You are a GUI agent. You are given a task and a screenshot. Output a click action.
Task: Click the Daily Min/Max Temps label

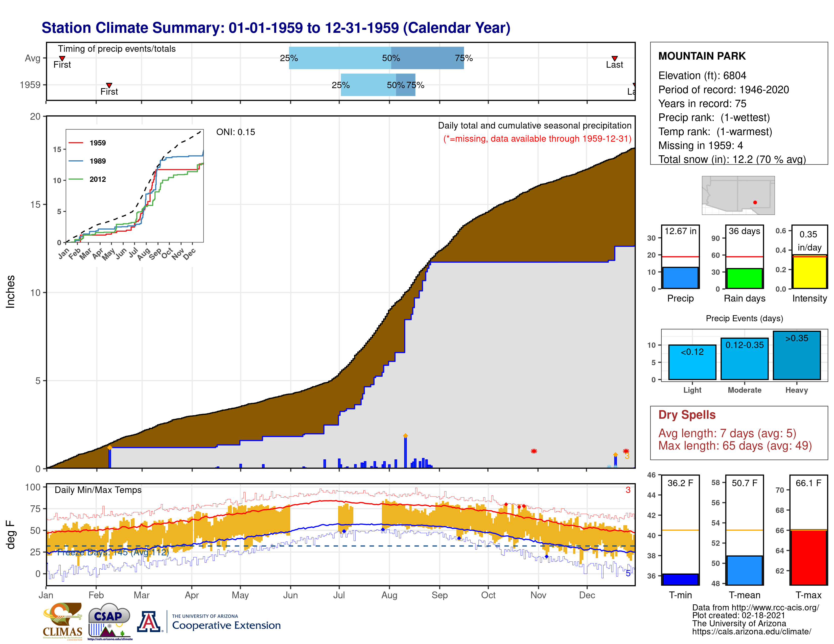tap(98, 490)
